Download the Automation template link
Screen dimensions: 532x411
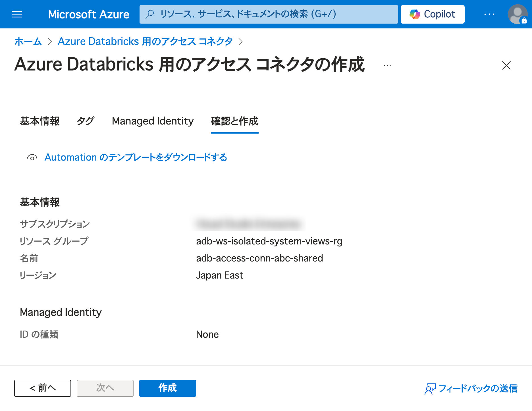pyautogui.click(x=136, y=157)
